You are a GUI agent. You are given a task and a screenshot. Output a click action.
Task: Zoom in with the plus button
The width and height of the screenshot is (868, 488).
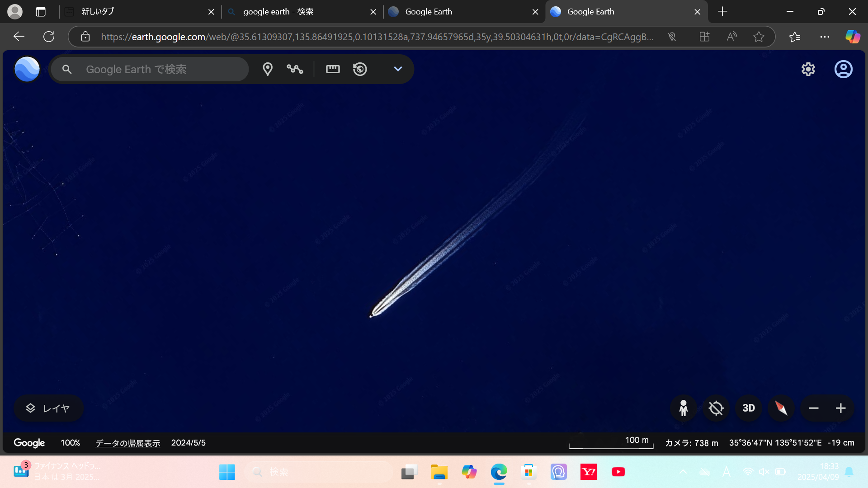[x=840, y=408]
